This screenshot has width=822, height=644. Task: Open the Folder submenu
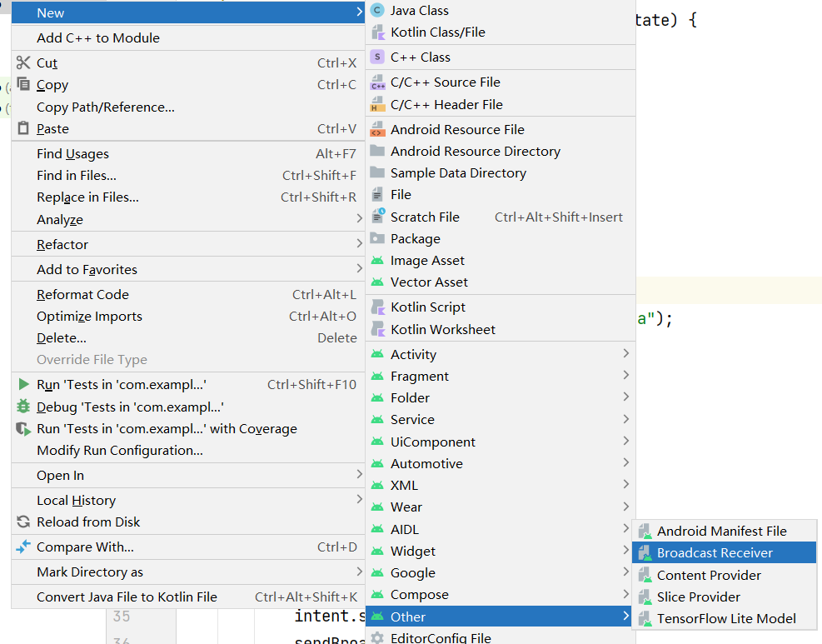501,397
